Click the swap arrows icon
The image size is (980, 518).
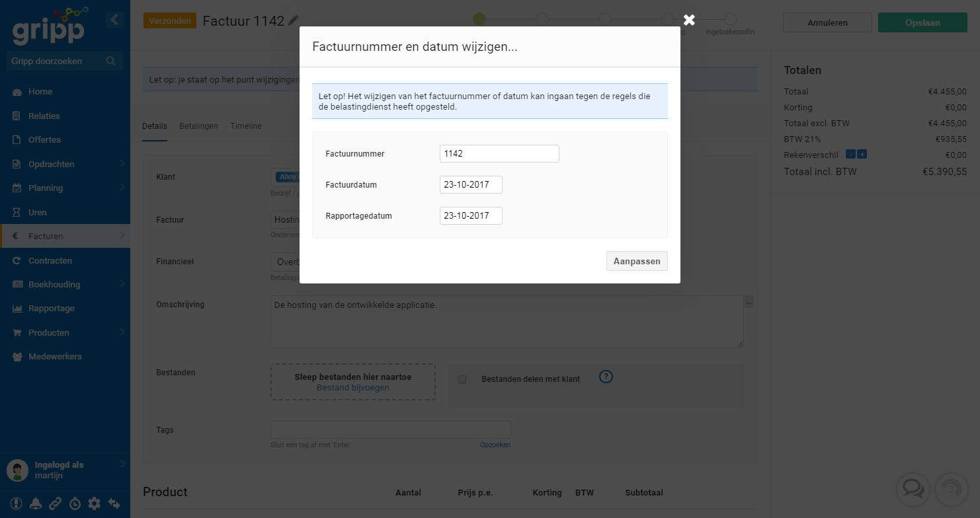[114, 503]
